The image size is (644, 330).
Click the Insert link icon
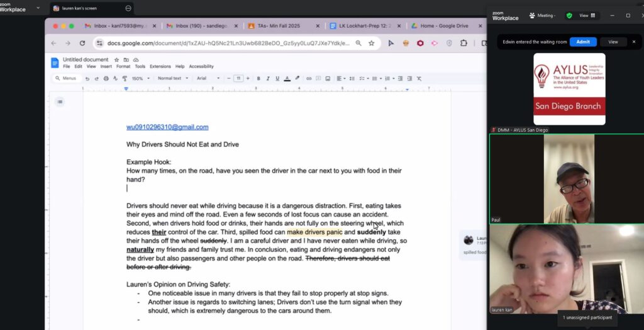(x=309, y=78)
